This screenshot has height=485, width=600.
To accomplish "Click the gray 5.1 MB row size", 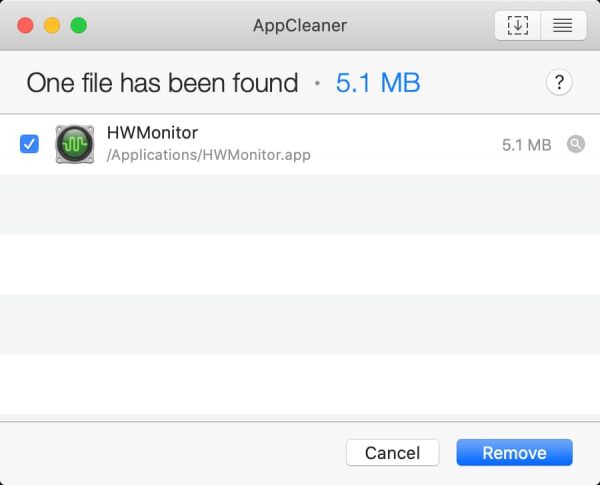I will 526,145.
